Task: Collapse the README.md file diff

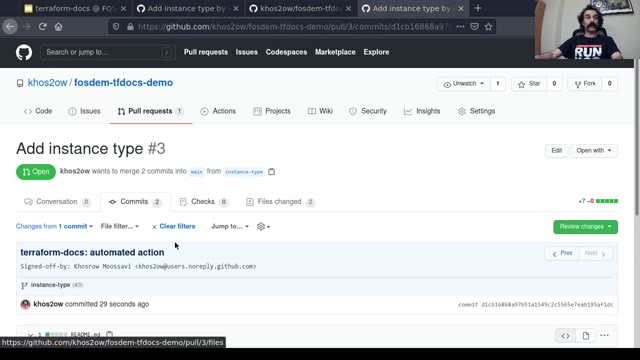Action: click(31, 335)
